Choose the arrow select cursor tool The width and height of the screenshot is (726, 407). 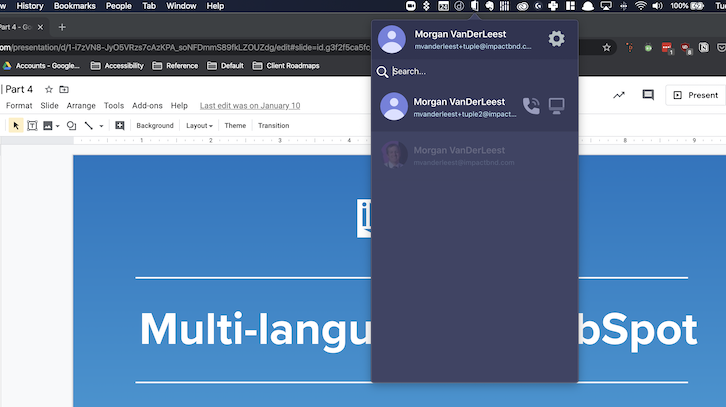15,126
